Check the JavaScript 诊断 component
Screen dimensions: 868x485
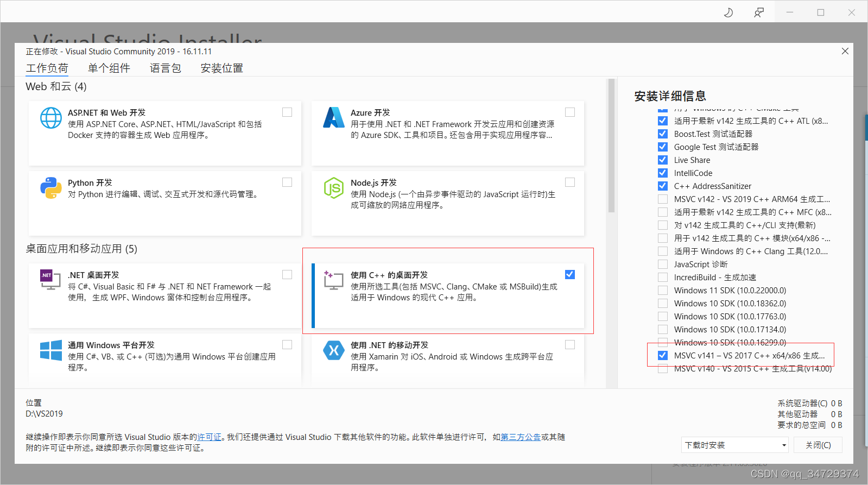click(x=663, y=264)
